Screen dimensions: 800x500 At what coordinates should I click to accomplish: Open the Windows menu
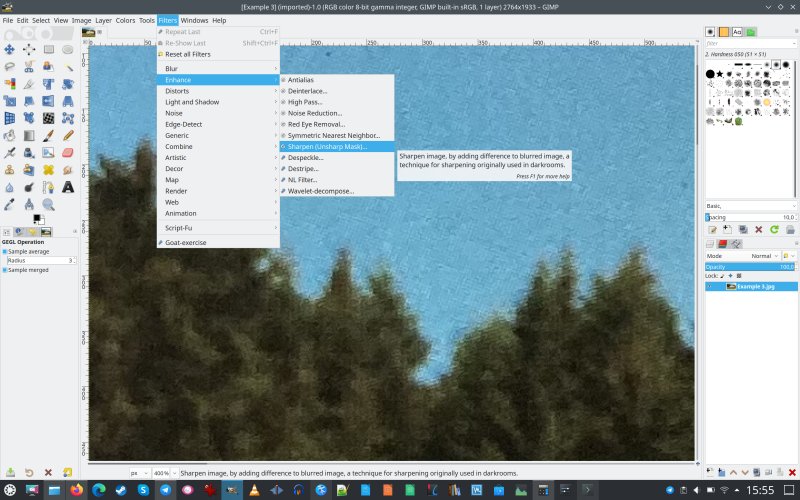pos(194,20)
